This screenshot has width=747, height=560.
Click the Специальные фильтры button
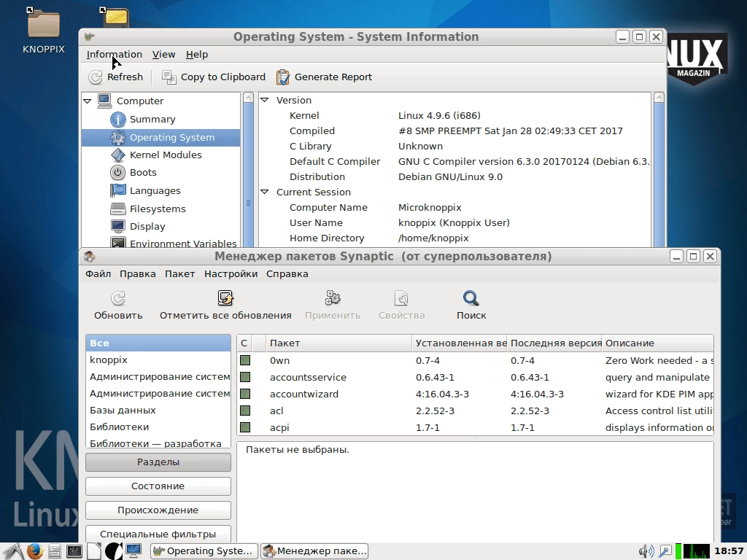(x=158, y=534)
